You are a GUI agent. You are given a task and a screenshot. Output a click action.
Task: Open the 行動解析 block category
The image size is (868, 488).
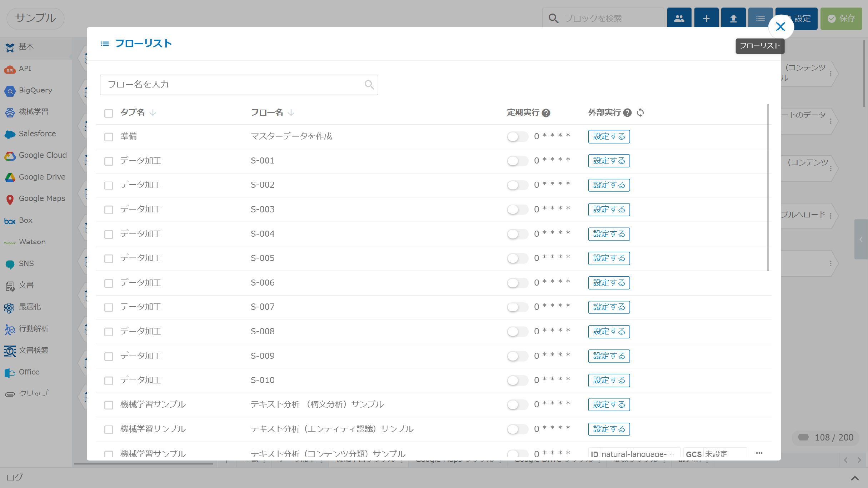click(x=36, y=329)
